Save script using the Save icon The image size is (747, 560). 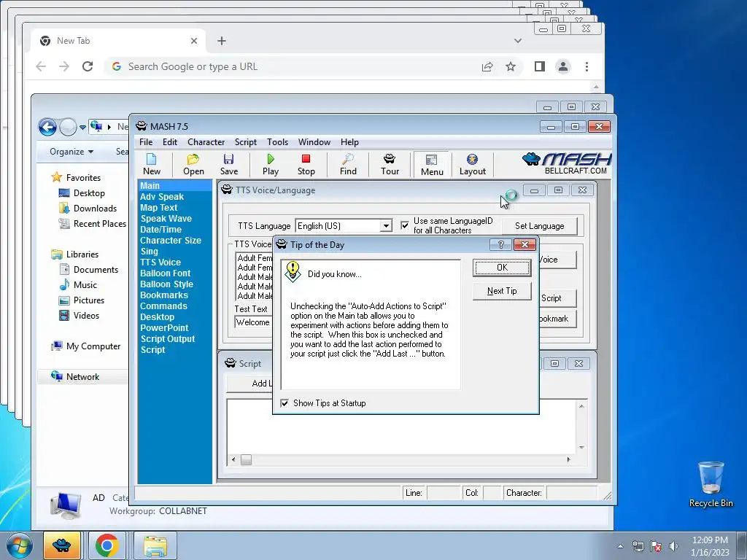tap(228, 164)
